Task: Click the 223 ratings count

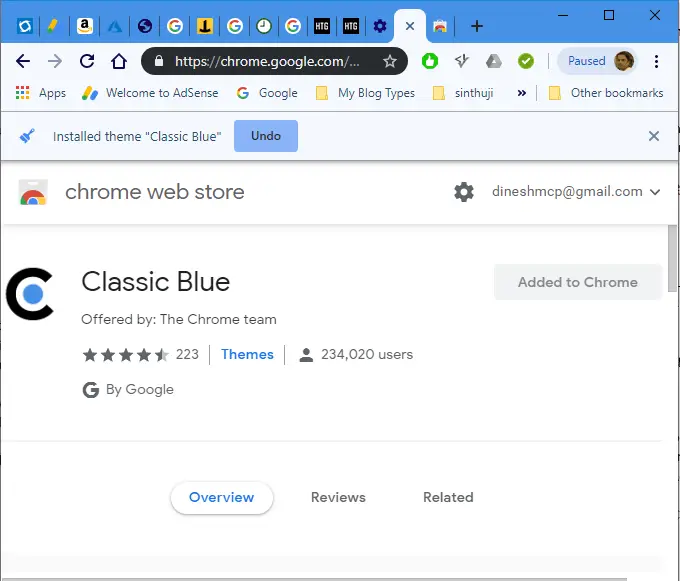Action: (x=187, y=354)
